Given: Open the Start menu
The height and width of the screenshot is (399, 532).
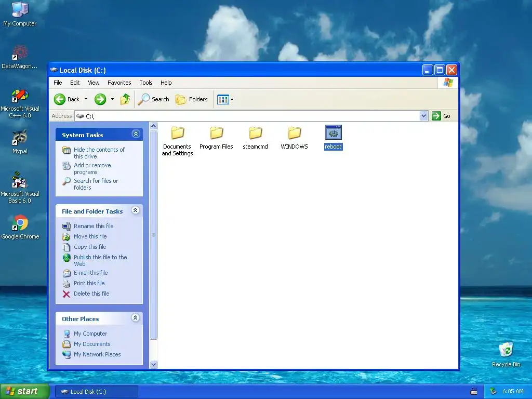Looking at the screenshot, I should pyautogui.click(x=25, y=392).
